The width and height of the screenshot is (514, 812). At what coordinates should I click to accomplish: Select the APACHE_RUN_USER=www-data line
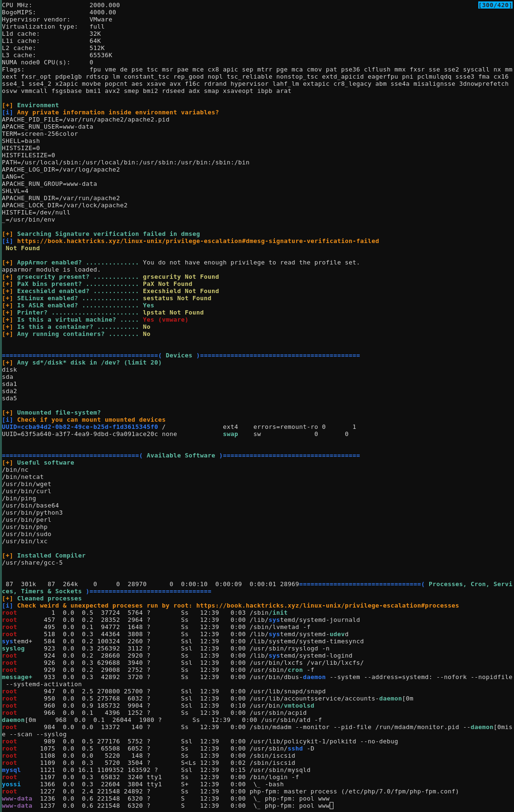[x=48, y=127]
